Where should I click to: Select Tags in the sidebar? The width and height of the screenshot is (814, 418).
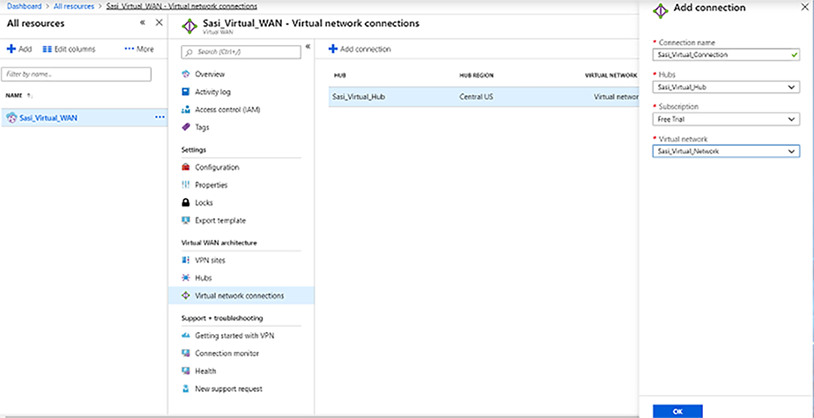click(203, 127)
